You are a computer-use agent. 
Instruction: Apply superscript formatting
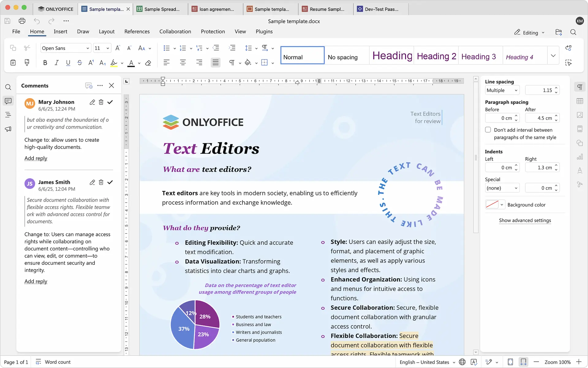pyautogui.click(x=91, y=63)
